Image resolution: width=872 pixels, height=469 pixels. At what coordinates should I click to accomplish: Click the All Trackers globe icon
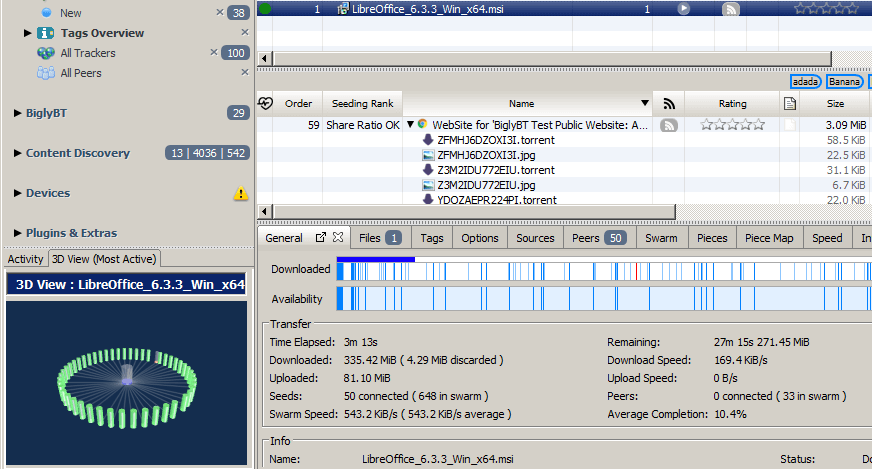click(46, 53)
